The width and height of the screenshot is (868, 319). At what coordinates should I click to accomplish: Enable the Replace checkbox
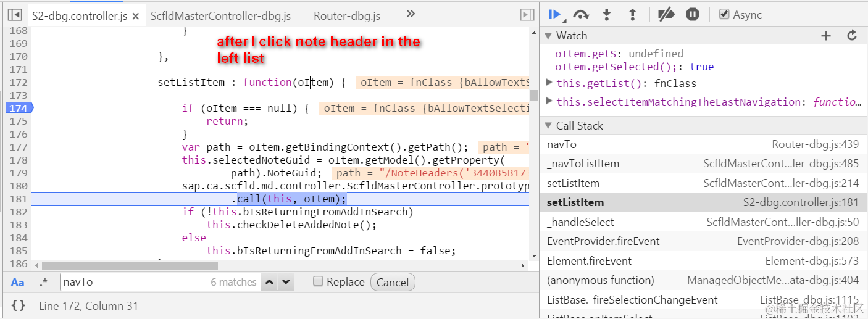318,281
